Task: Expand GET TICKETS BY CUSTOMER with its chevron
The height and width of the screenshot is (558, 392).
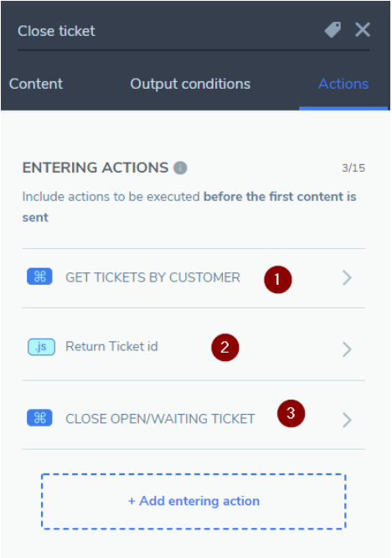Action: pos(347,278)
